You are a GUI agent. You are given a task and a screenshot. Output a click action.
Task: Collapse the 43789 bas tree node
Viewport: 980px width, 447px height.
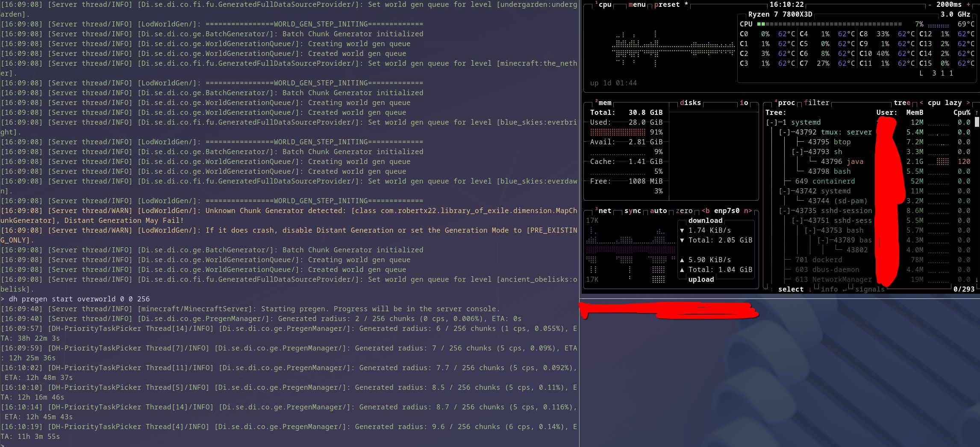click(x=823, y=240)
